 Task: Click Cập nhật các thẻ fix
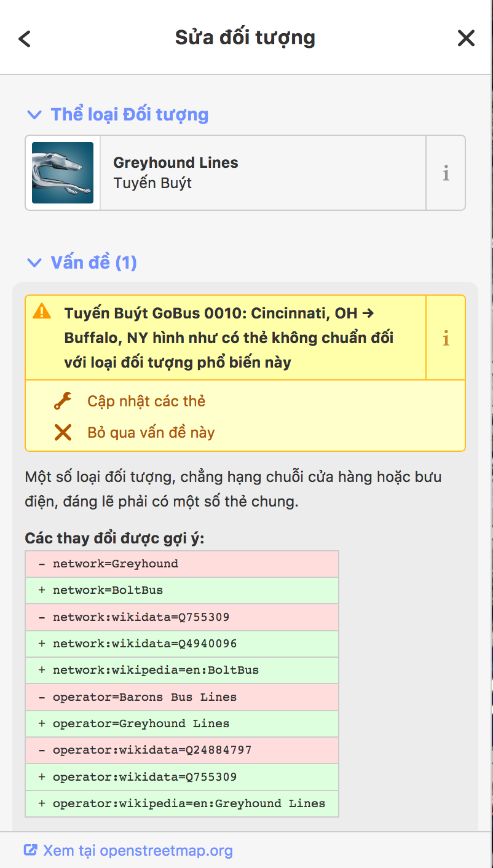coord(146,401)
